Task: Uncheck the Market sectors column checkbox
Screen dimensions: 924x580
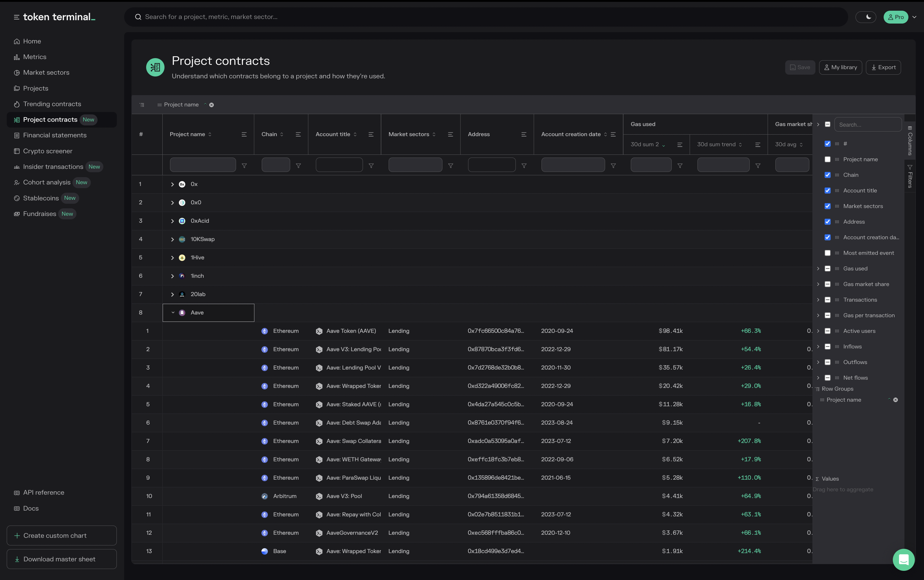Action: (827, 206)
